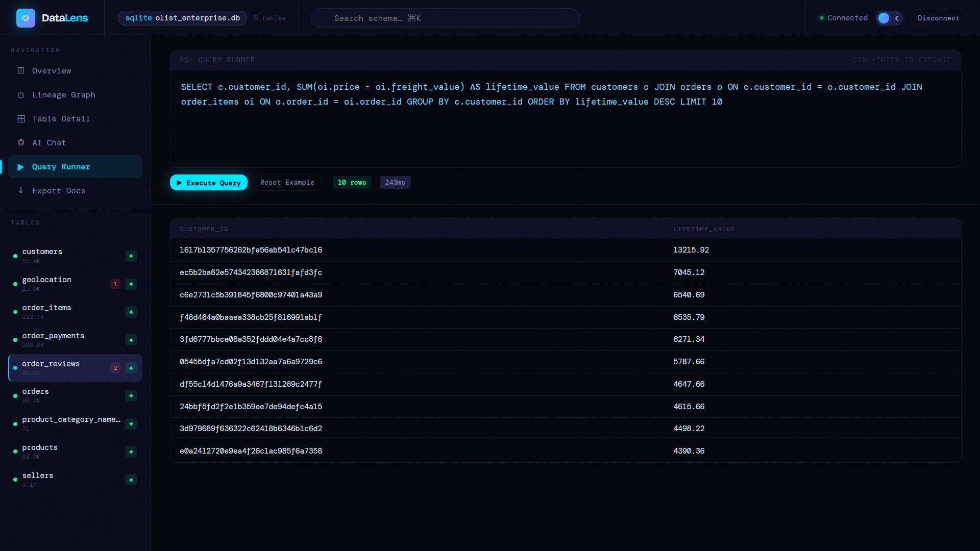Select the sellers table in sidebar

(x=75, y=480)
